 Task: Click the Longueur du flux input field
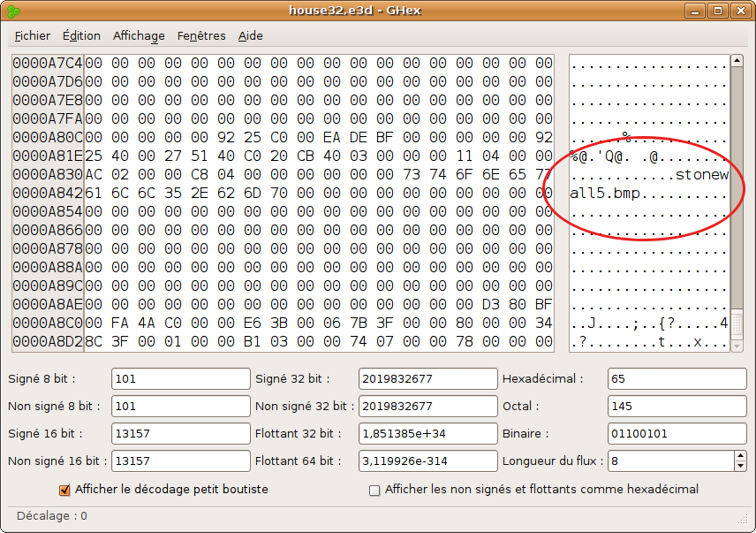(671, 461)
